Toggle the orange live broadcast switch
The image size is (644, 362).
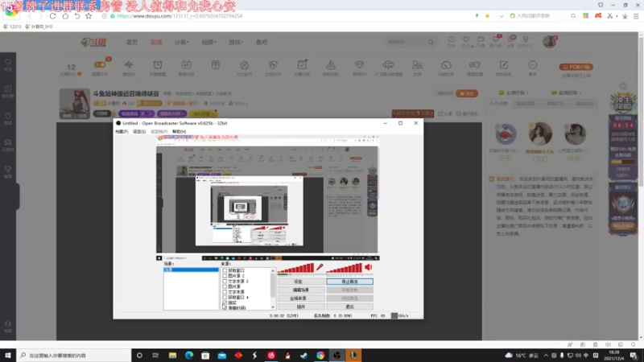coord(100,64)
